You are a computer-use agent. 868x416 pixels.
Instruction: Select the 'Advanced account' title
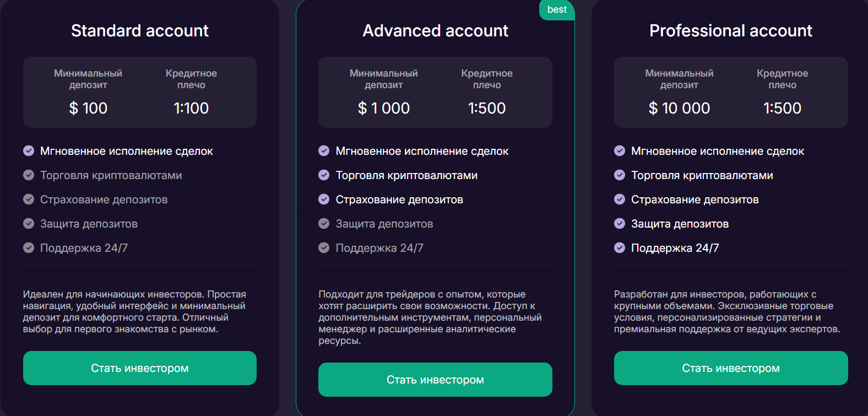[435, 31]
